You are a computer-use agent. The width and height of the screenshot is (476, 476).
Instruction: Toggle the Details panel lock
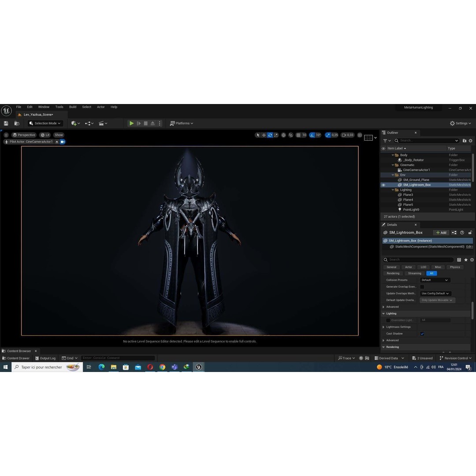(470, 233)
